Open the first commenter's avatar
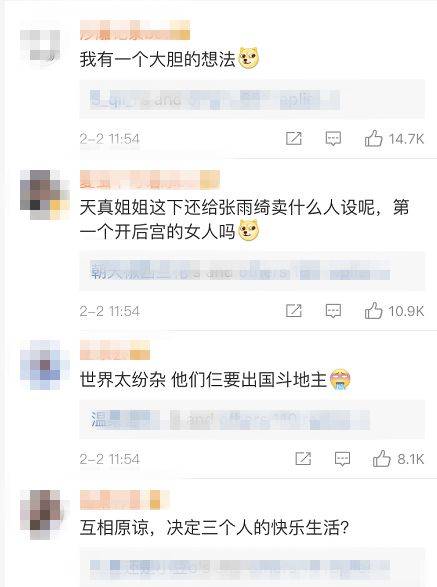Screen dimensions: 437x587 tap(40, 45)
